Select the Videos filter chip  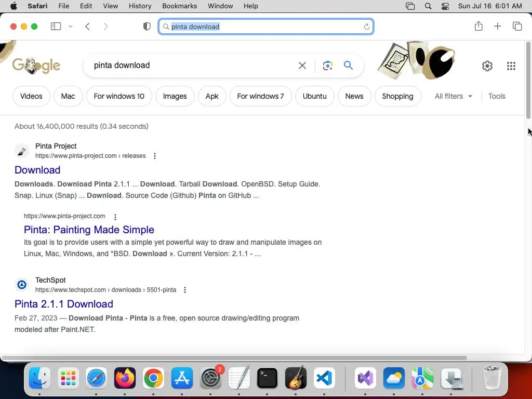tap(31, 96)
